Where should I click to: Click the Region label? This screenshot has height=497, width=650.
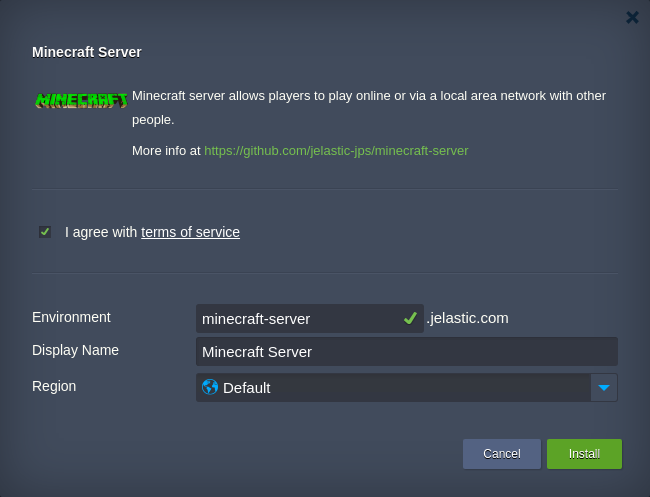pyautogui.click(x=54, y=386)
